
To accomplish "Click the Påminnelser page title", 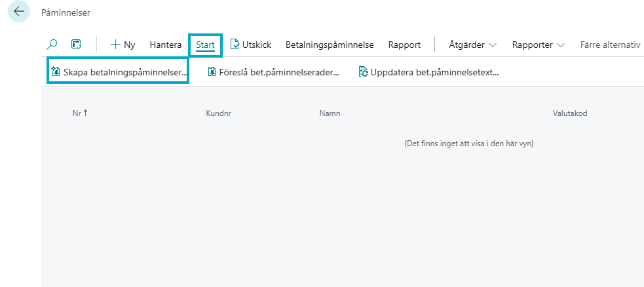I will [66, 12].
